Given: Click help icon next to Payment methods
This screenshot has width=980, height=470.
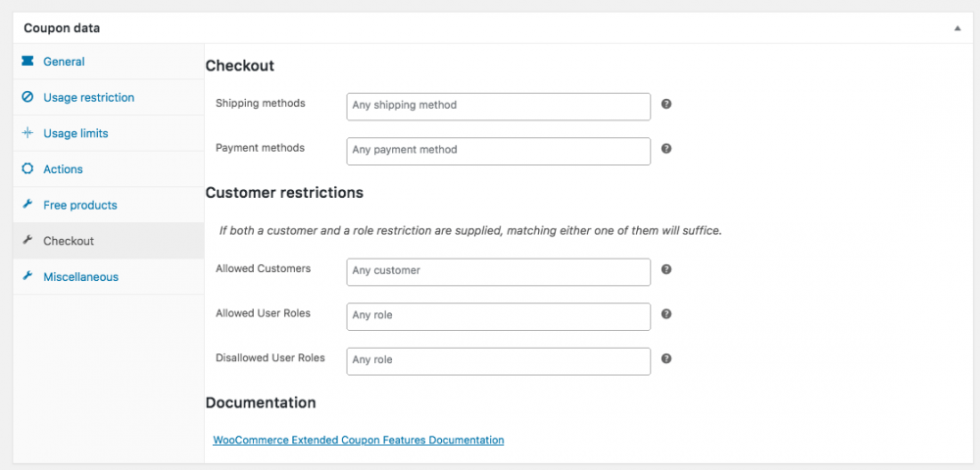Looking at the screenshot, I should tap(666, 149).
